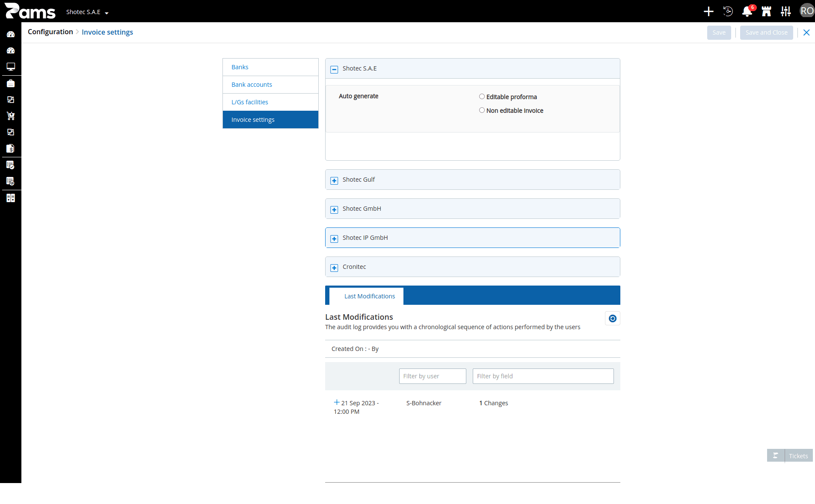The height and width of the screenshot is (504, 815).
Task: Open the Bank accounts menu item
Action: (x=270, y=85)
